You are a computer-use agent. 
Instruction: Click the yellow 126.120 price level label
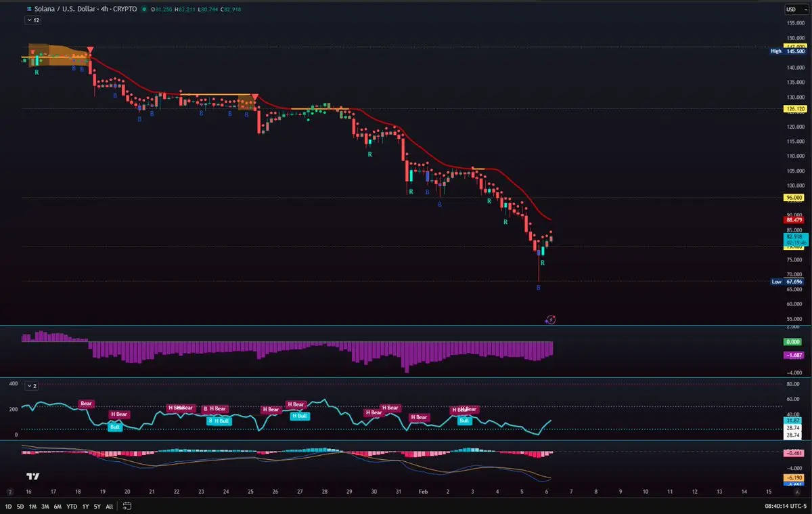pos(794,108)
